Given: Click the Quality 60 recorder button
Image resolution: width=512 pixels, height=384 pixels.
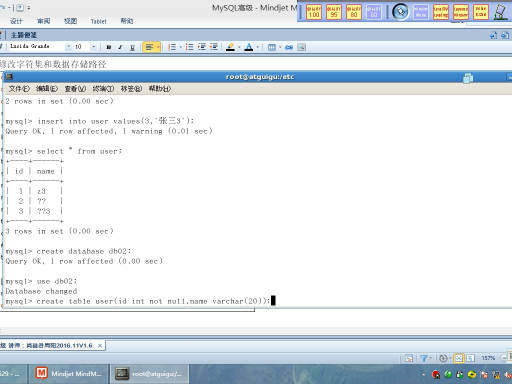Looking at the screenshot, I should coord(374,12).
